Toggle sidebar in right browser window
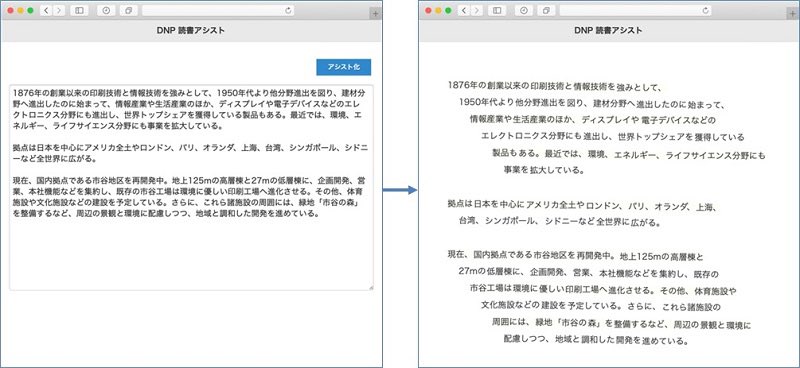The image size is (800, 368). tap(497, 10)
